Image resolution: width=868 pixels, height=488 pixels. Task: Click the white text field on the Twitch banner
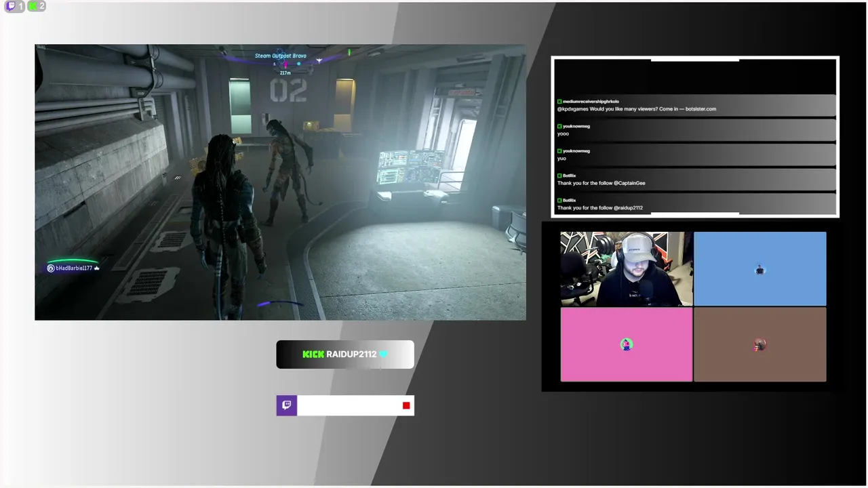coord(355,405)
